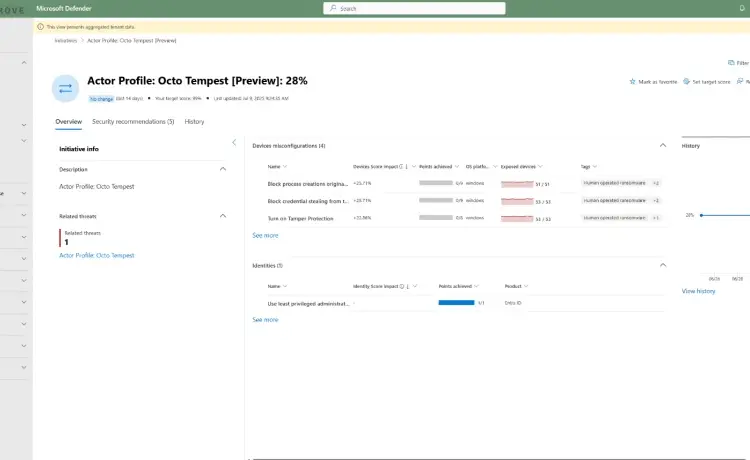The image size is (750, 460).
Task: Click Human operated ransomware tag in Tamper Protection row
Action: pyautogui.click(x=615, y=218)
